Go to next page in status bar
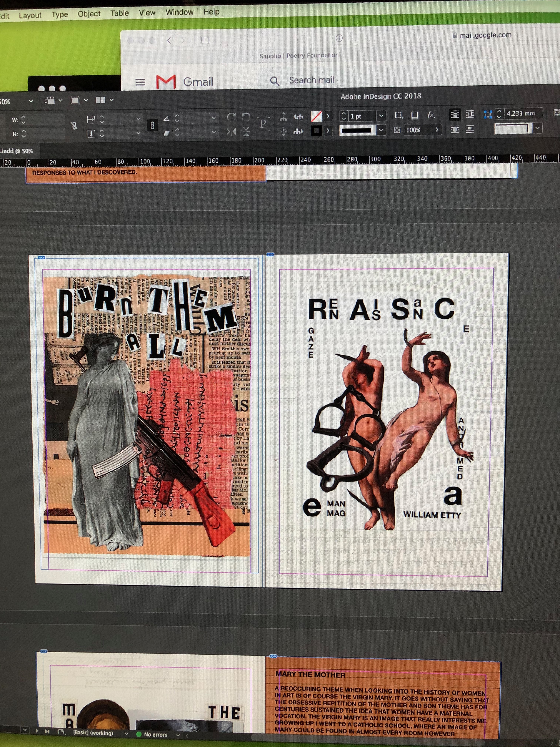Image resolution: width=560 pixels, height=747 pixels. point(37,731)
